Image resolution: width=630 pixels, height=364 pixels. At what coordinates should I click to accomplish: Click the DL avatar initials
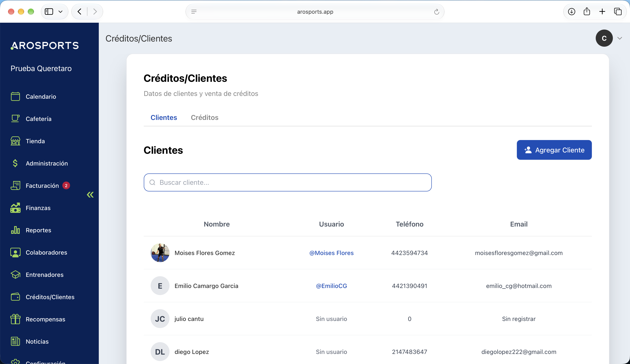pyautogui.click(x=160, y=352)
